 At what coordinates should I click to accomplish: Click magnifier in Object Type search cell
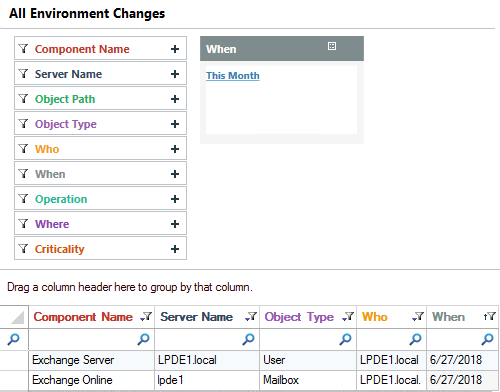pyautogui.click(x=345, y=339)
